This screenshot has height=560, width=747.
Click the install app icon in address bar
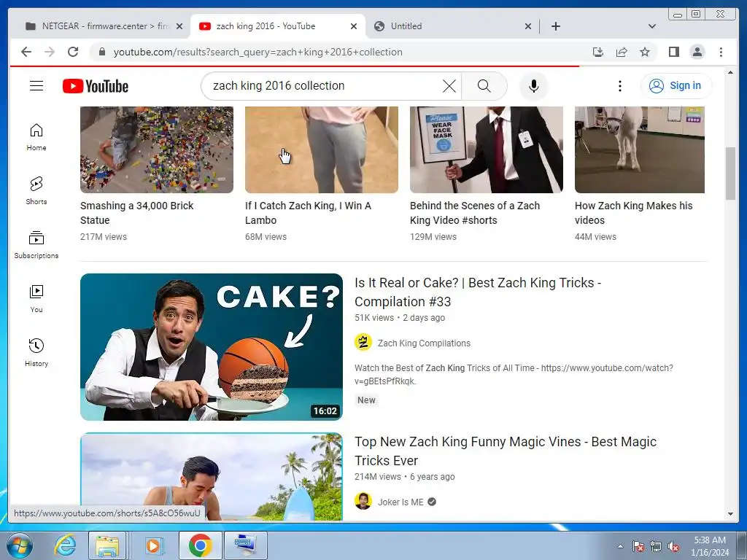pos(598,52)
